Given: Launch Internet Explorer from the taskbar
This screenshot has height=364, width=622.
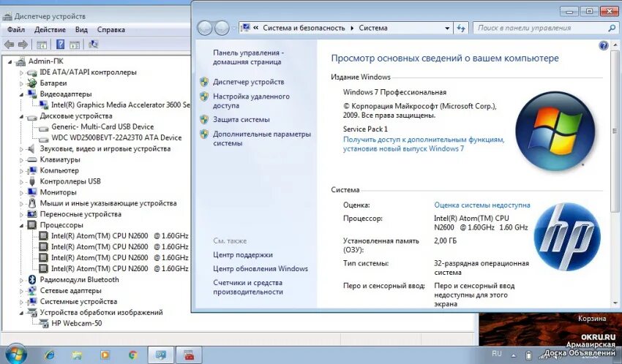Looking at the screenshot, I should (x=50, y=354).
